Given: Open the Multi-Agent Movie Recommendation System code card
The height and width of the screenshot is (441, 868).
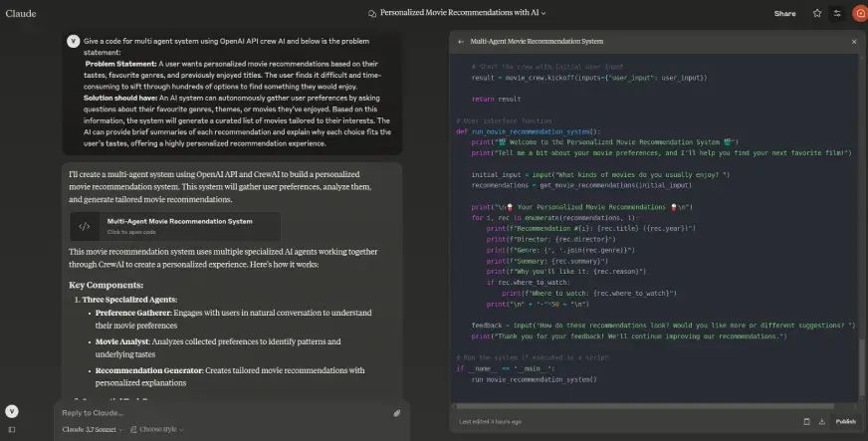Looking at the screenshot, I should pyautogui.click(x=174, y=225).
